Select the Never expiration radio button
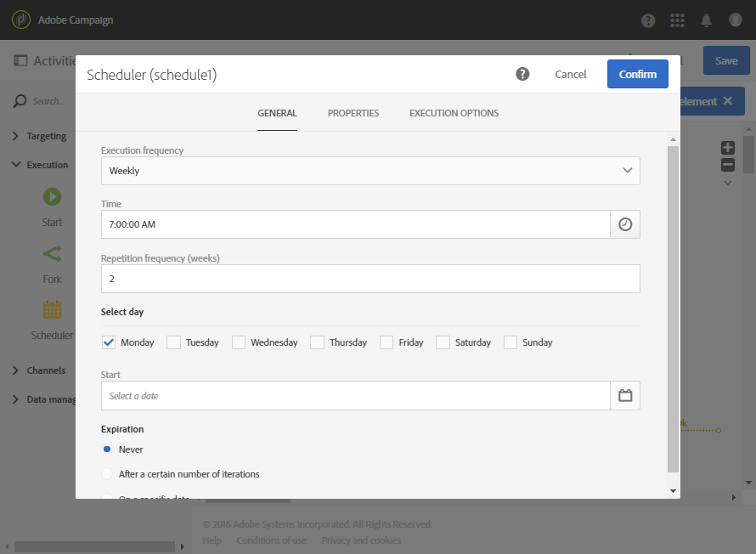The width and height of the screenshot is (756, 554). 107,449
